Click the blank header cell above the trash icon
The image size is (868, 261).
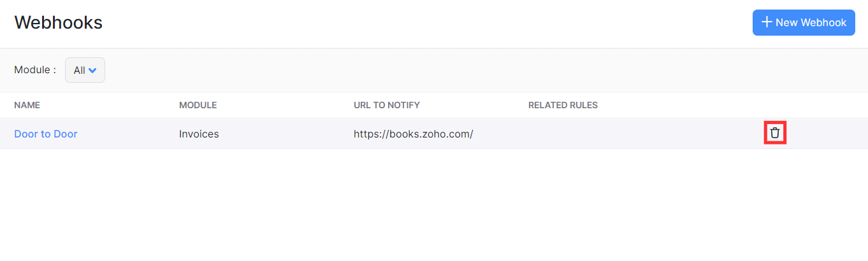point(774,105)
